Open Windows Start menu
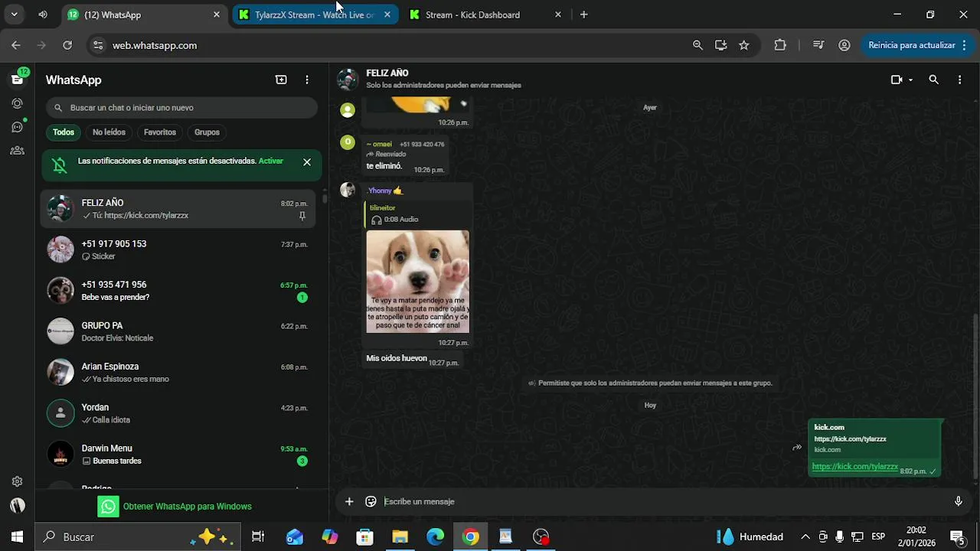This screenshot has width=980, height=551. point(17,536)
